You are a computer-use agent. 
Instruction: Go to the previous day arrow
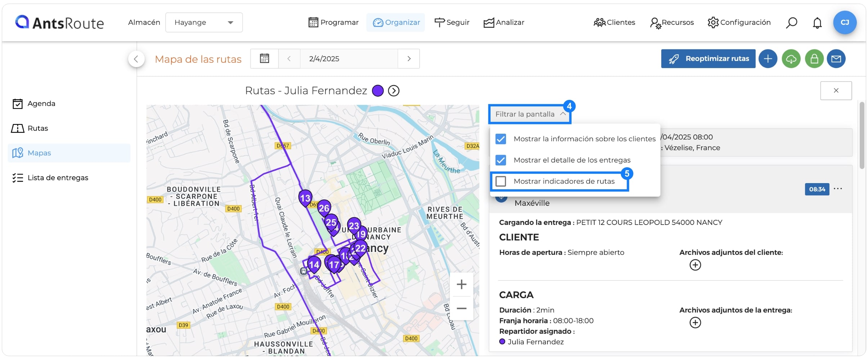tap(289, 58)
